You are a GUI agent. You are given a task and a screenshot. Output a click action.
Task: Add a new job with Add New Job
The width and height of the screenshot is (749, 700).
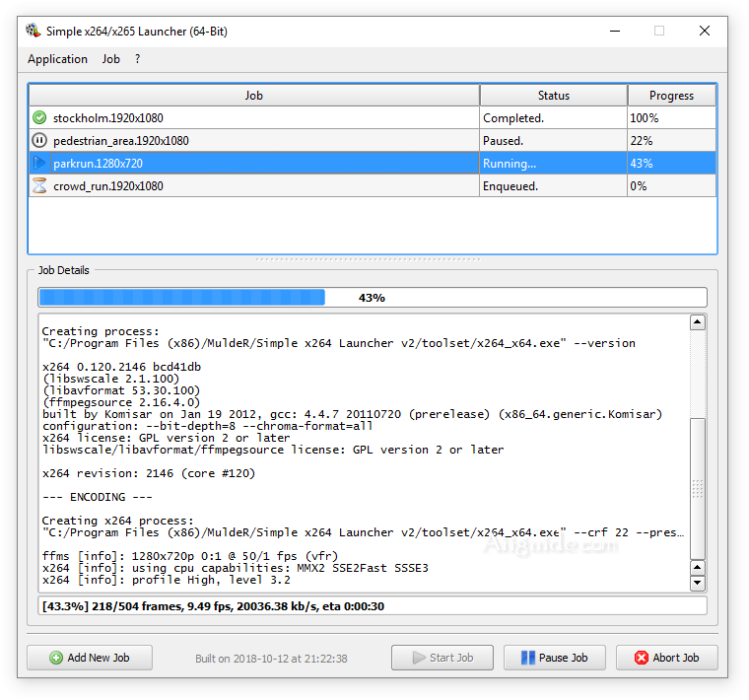(x=90, y=658)
